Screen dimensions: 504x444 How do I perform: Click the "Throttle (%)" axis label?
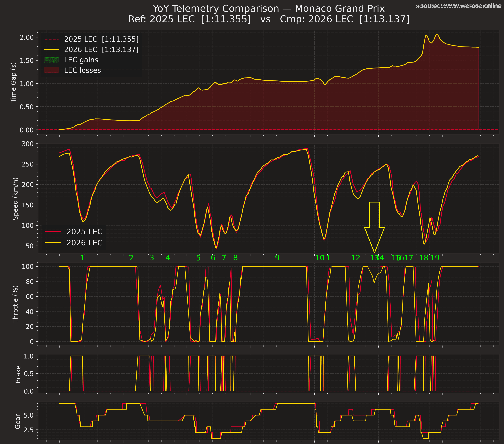pyautogui.click(x=16, y=304)
